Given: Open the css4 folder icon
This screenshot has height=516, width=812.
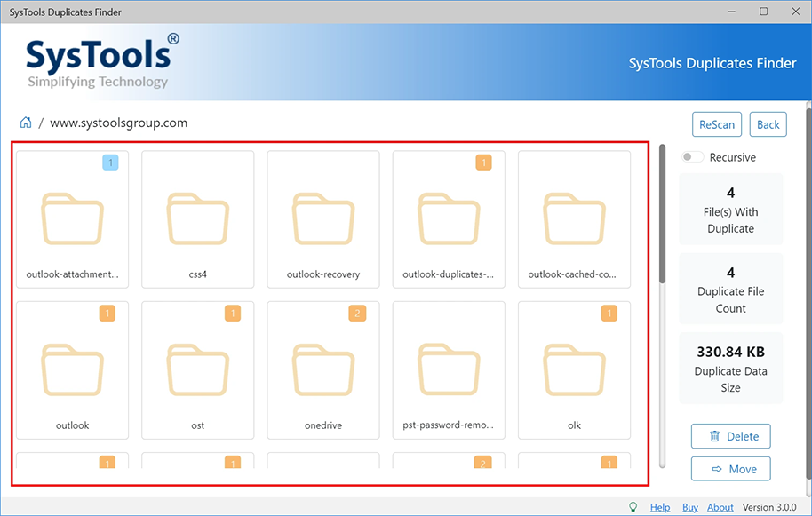Looking at the screenshot, I should pyautogui.click(x=198, y=218).
